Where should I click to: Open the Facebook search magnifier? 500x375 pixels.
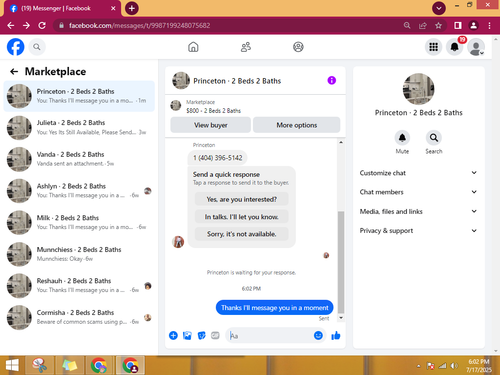coord(37,47)
